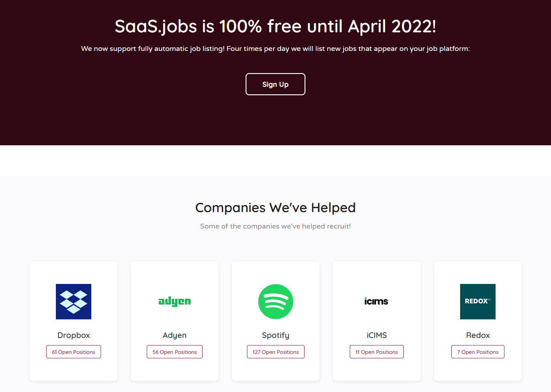Viewport: 551px width, 392px height.
Task: View the 61 Open Positions at Dropbox
Action: pos(73,351)
